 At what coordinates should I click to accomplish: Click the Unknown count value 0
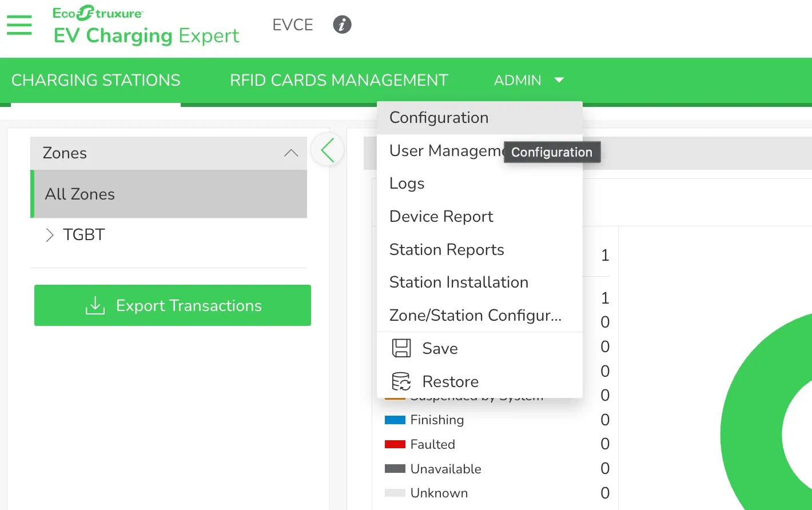[605, 493]
